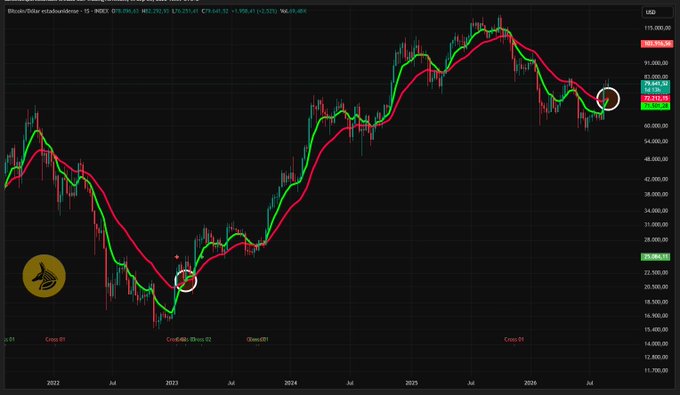Click the 48.000,00 price axis value

(x=656, y=159)
